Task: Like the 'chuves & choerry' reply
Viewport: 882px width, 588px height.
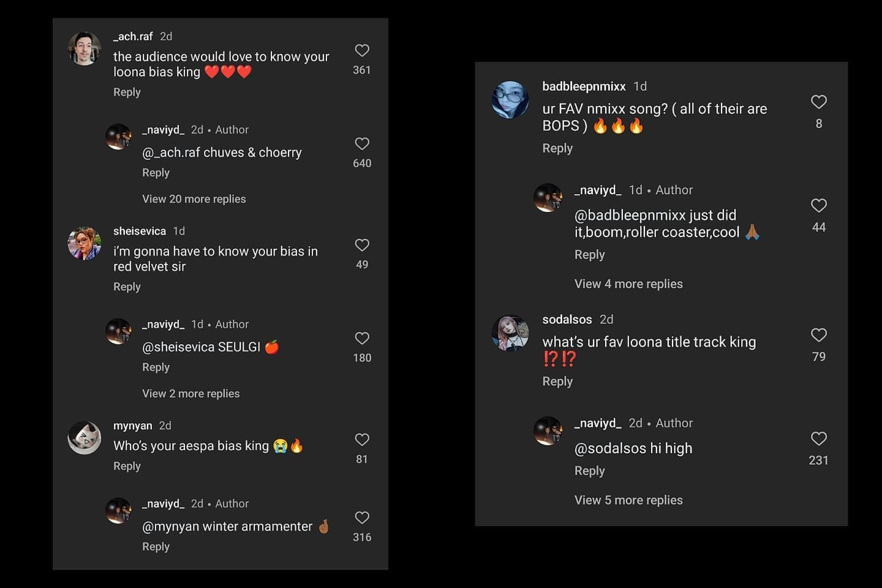Action: (x=362, y=143)
